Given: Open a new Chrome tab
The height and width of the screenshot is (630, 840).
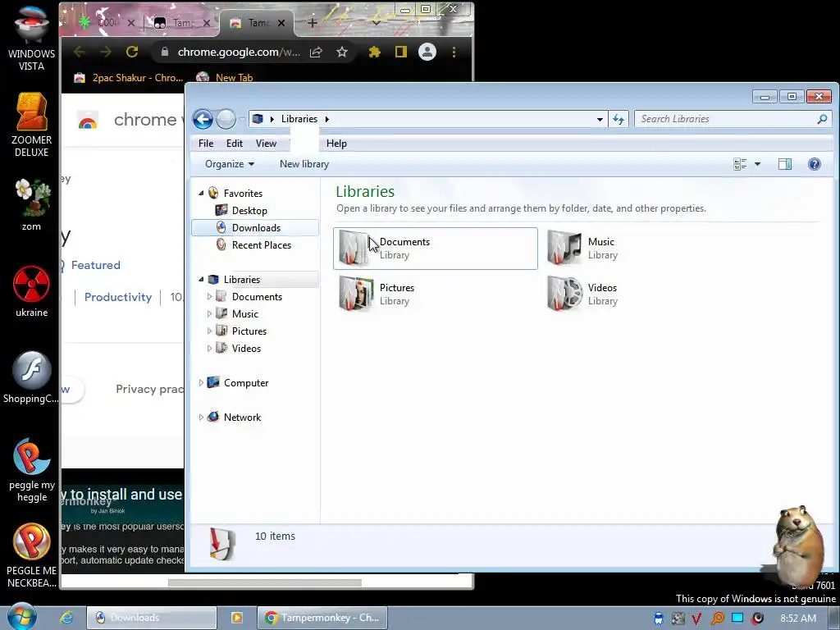Looking at the screenshot, I should coord(313,23).
